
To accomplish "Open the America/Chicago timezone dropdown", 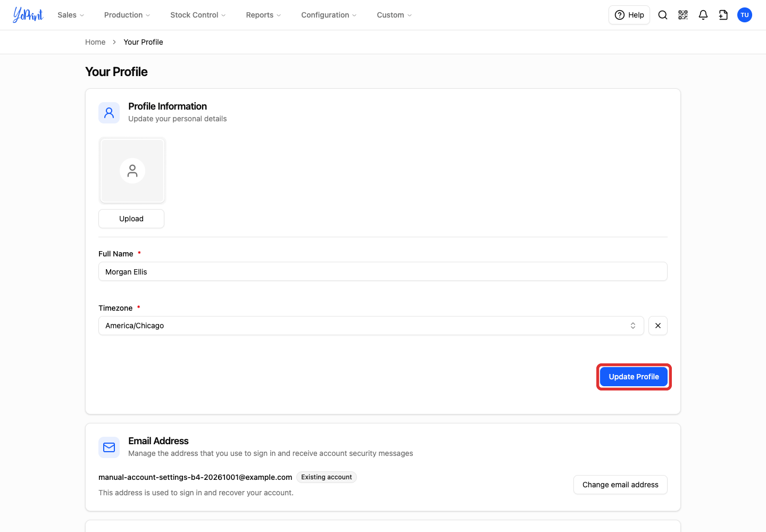I will tap(371, 326).
